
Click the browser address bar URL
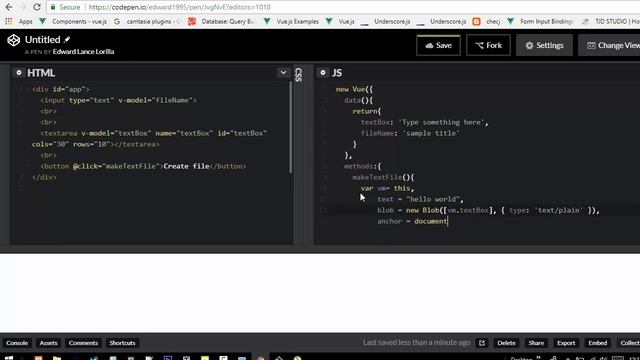coord(180,7)
